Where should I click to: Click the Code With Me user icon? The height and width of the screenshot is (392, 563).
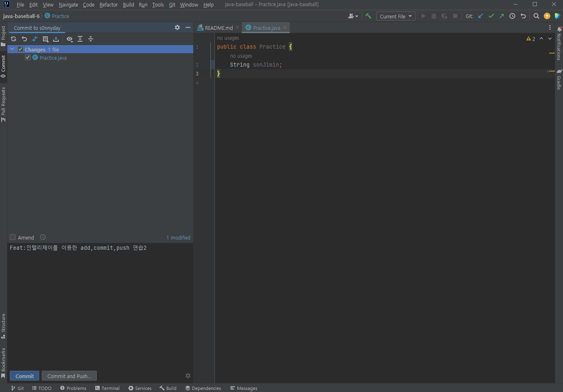(x=353, y=16)
